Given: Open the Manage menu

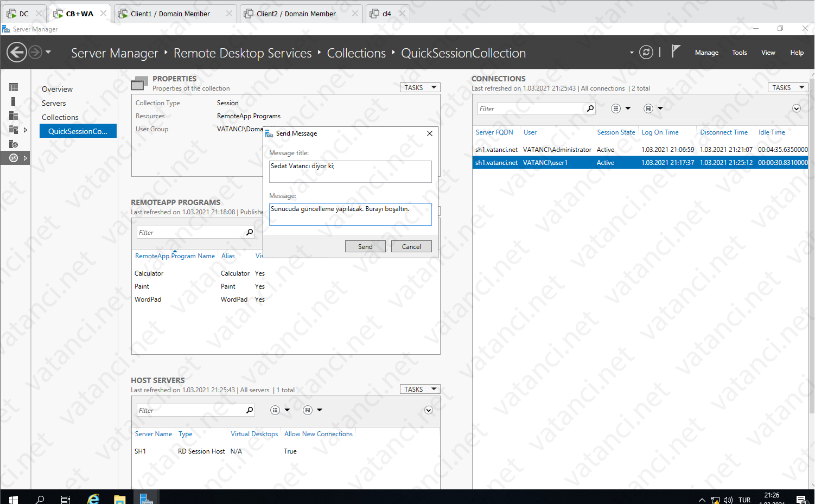Looking at the screenshot, I should 706,53.
